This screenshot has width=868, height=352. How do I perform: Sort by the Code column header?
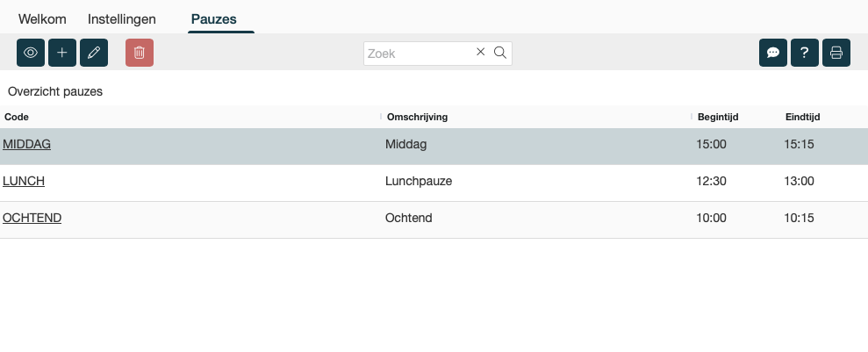pyautogui.click(x=17, y=117)
